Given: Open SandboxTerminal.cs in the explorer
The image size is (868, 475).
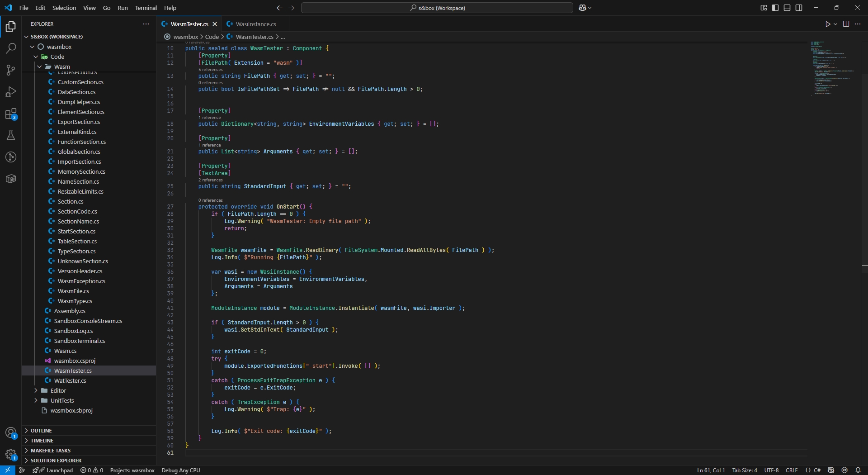Looking at the screenshot, I should (89, 341).
